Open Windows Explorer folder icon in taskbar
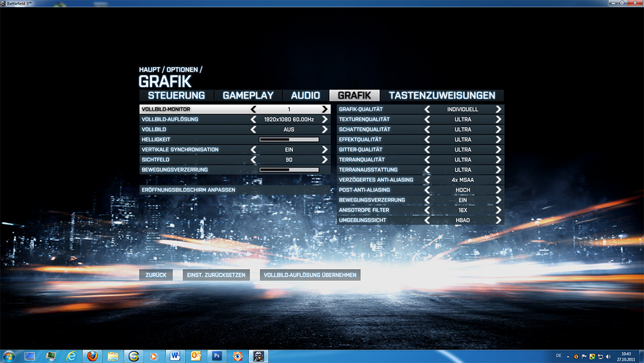 click(113, 356)
